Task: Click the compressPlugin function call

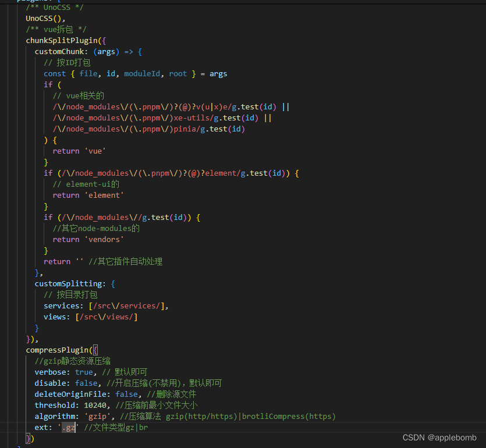Action: pyautogui.click(x=56, y=350)
